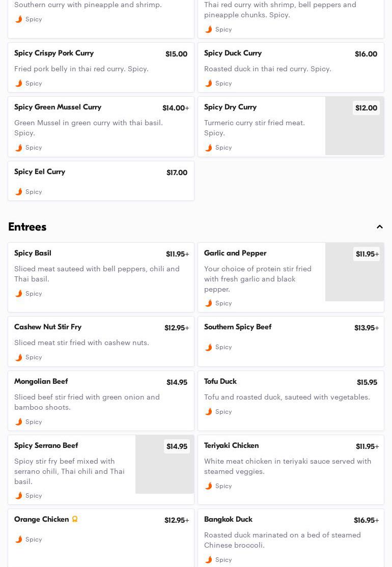The height and width of the screenshot is (567, 392).
Task: Click the spicy chili icon under Spicy Duck Curry
Action: 209,83
